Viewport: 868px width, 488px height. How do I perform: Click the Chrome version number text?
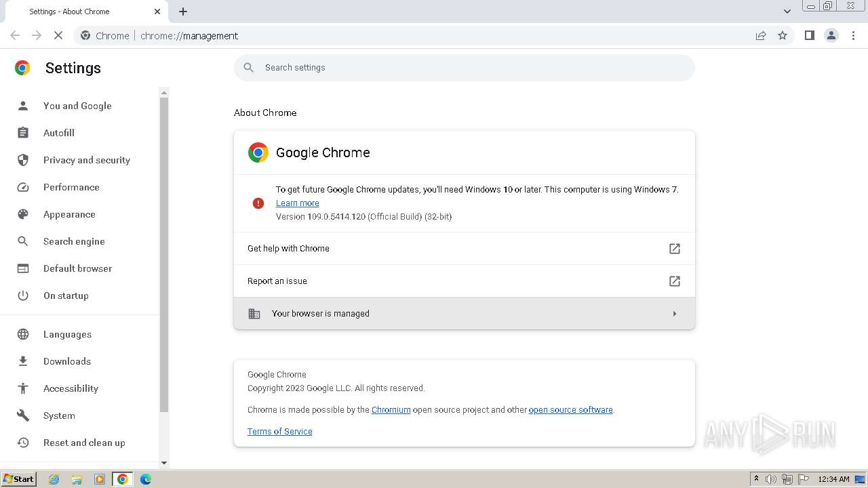(x=363, y=217)
